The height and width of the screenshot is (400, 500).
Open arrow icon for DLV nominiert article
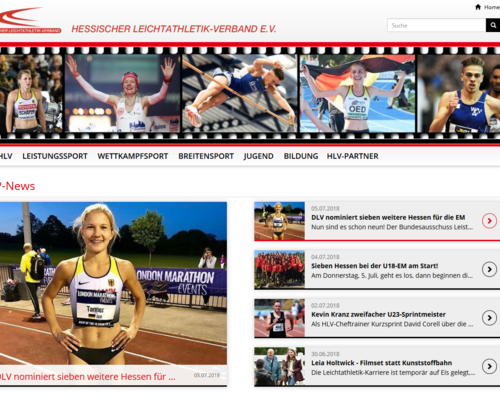tap(489, 221)
